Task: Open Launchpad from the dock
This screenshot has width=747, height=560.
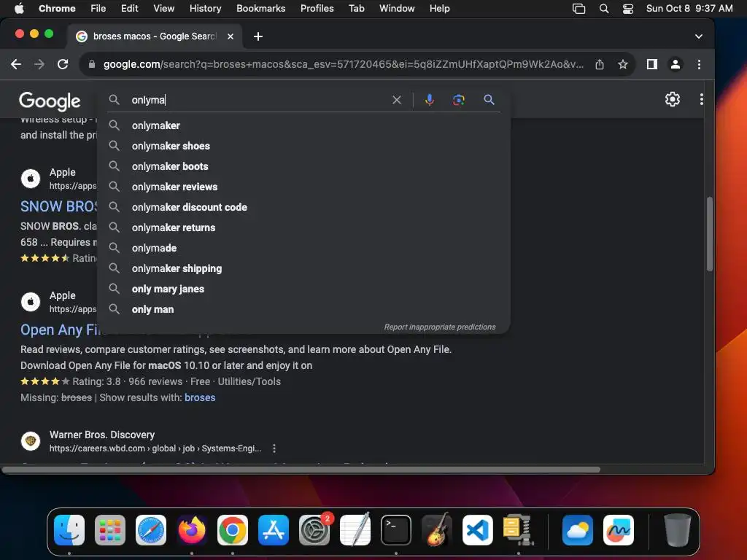Action: (110, 530)
